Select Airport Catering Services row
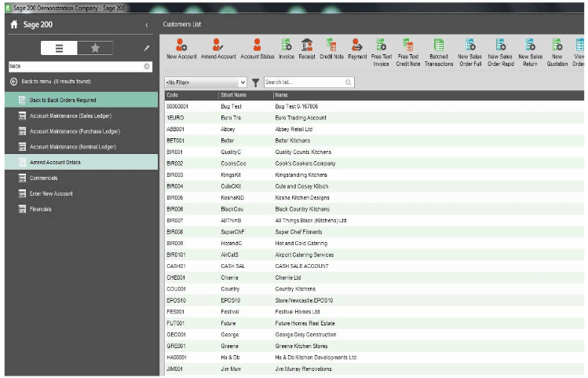The width and height of the screenshot is (588, 378). click(374, 255)
